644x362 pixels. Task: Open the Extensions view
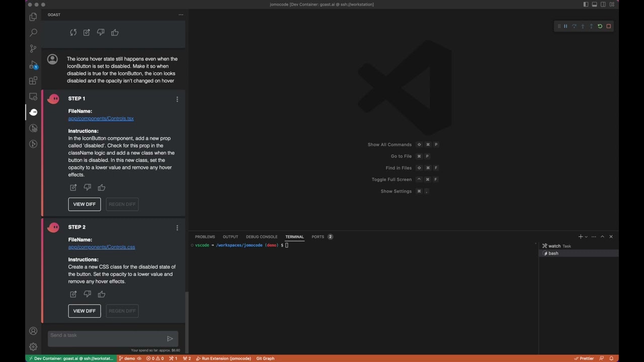(33, 80)
